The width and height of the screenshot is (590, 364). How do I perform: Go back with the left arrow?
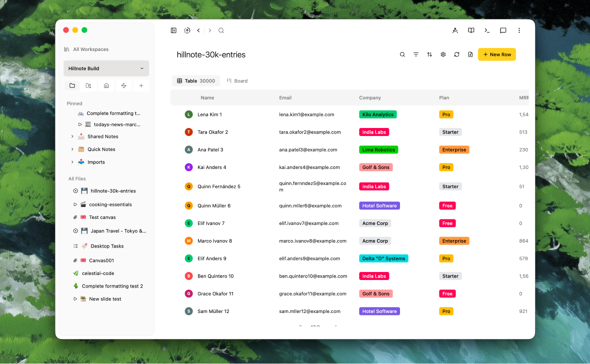[198, 30]
